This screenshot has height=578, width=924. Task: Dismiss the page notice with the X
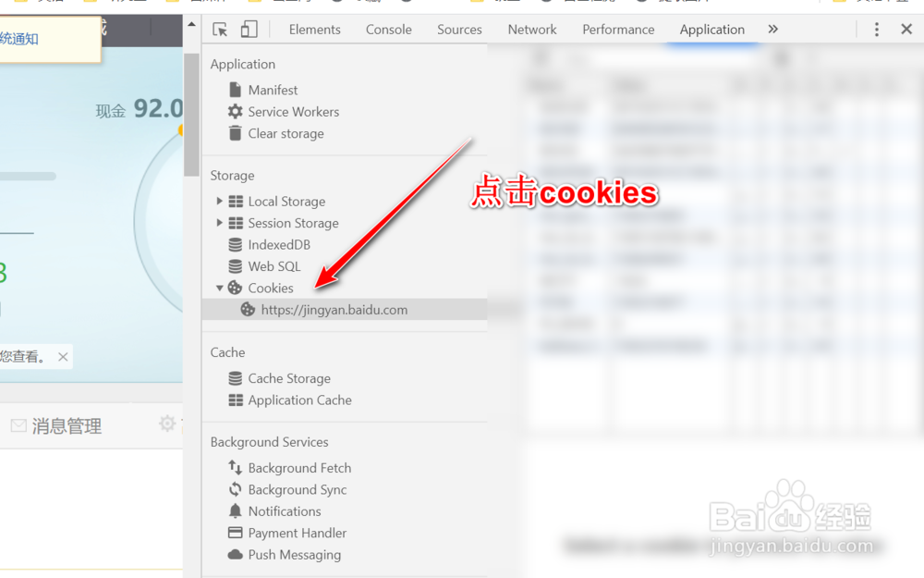(x=63, y=357)
